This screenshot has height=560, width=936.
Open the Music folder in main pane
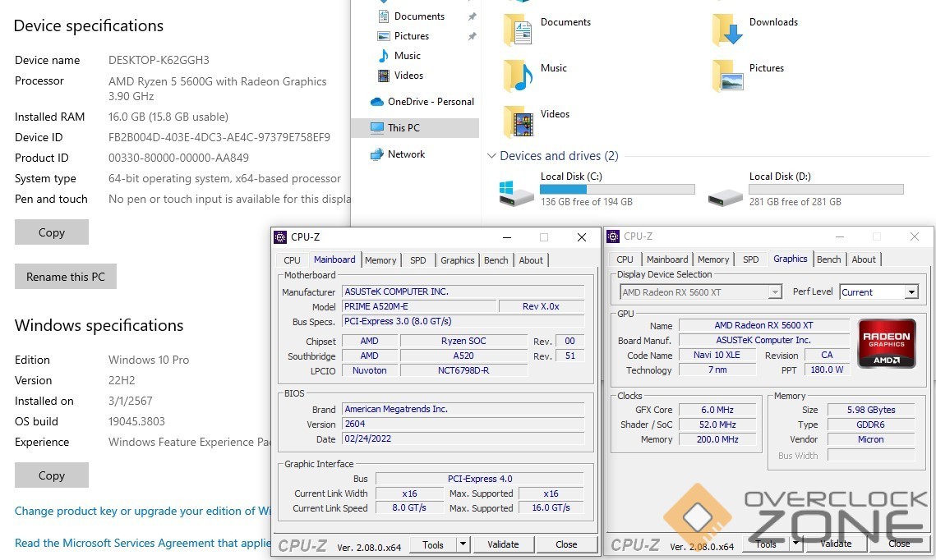[x=518, y=75]
